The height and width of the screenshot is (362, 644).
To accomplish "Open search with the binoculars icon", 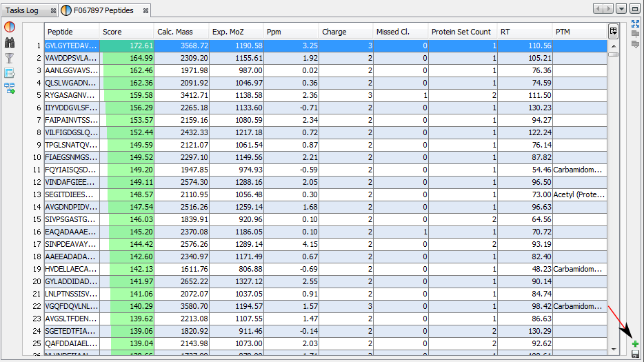I will pyautogui.click(x=10, y=43).
